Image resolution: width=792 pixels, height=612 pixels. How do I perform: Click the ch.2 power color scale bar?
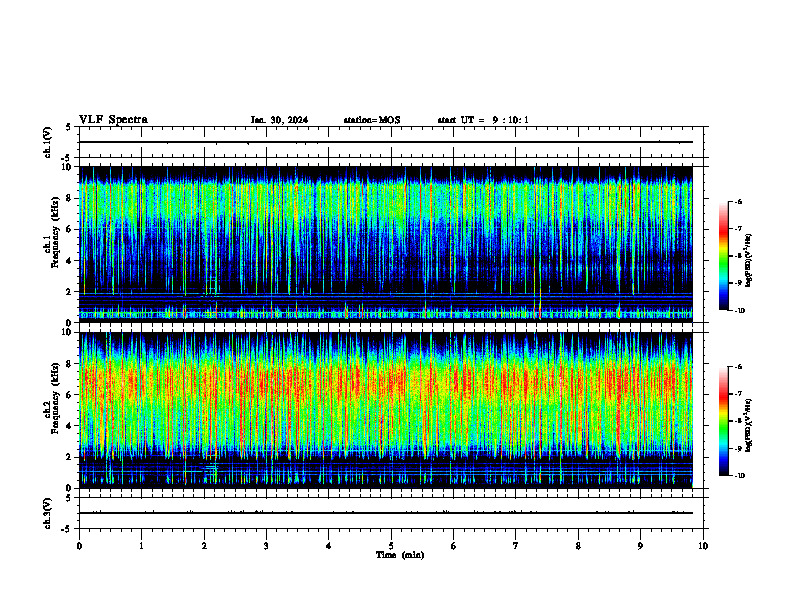point(723,421)
